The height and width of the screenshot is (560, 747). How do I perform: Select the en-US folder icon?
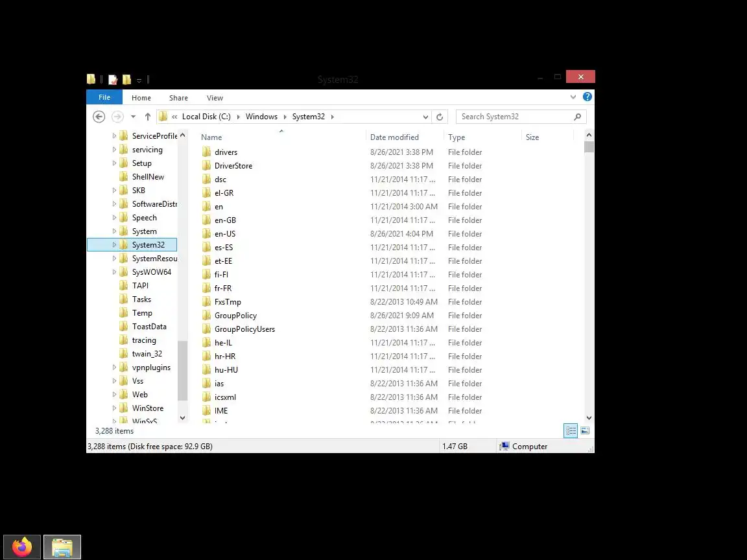[x=206, y=234]
